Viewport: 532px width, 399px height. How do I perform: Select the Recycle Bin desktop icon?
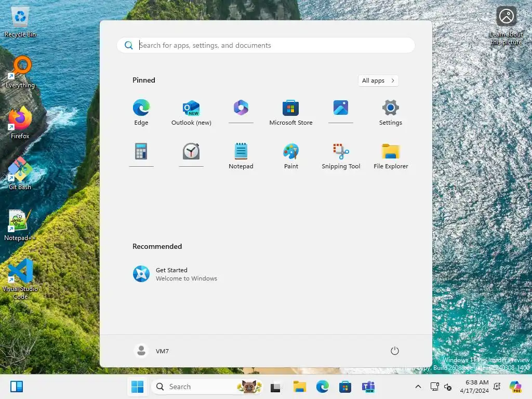coord(20,22)
